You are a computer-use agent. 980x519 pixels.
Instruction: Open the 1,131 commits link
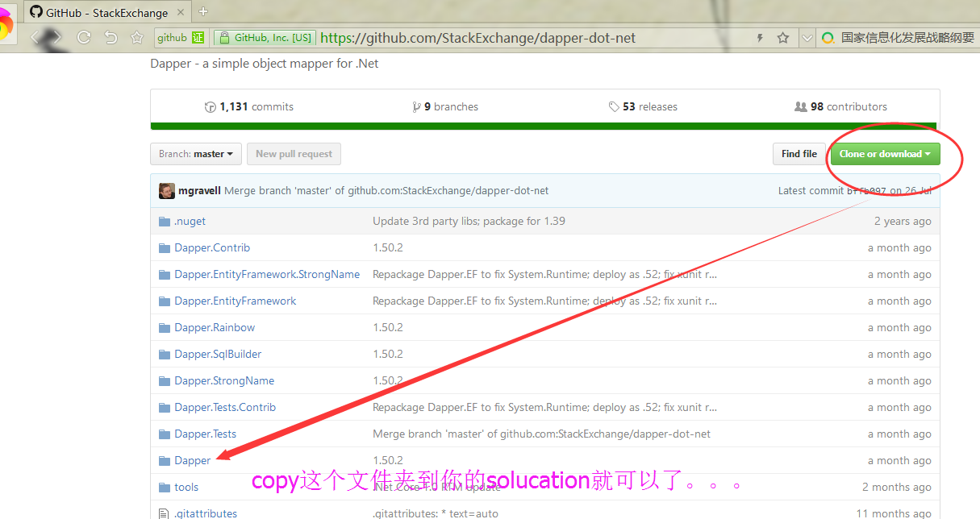tap(249, 106)
